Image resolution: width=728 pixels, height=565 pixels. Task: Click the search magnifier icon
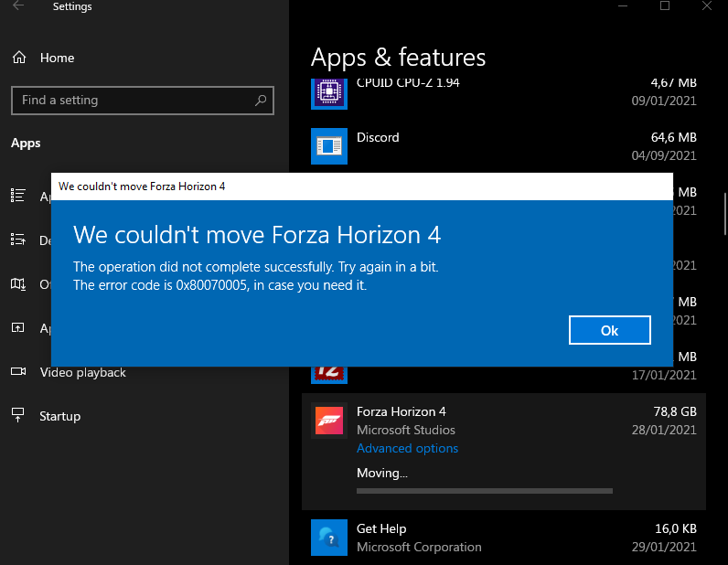[261, 100]
